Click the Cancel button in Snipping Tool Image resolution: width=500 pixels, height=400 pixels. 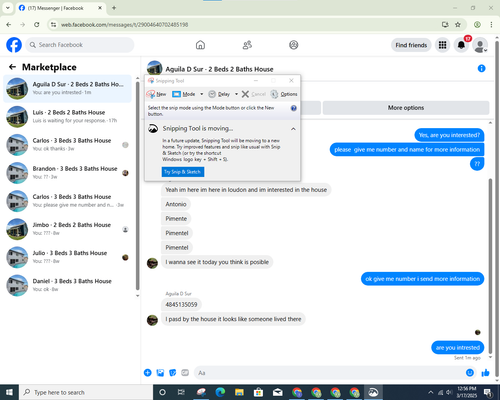point(254,94)
